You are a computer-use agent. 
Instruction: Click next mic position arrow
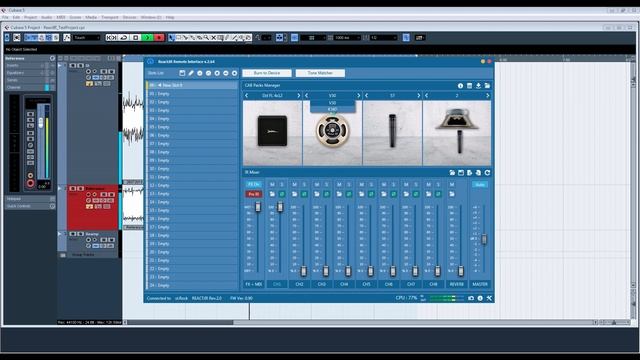tap(487, 96)
